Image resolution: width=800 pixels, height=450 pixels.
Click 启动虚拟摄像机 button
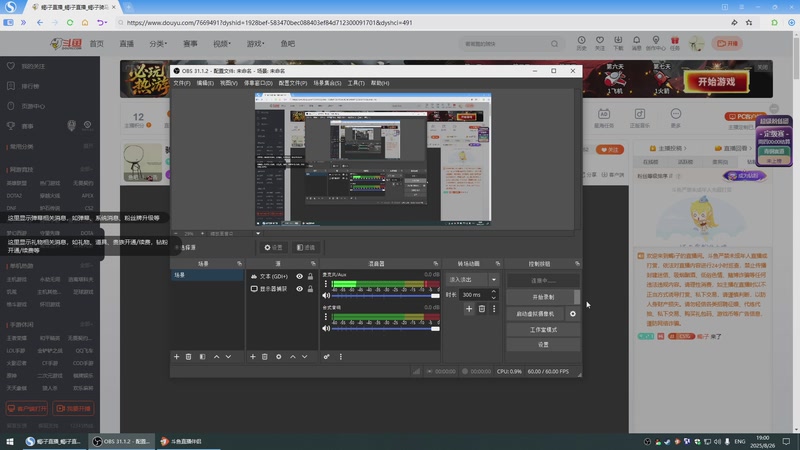535,314
